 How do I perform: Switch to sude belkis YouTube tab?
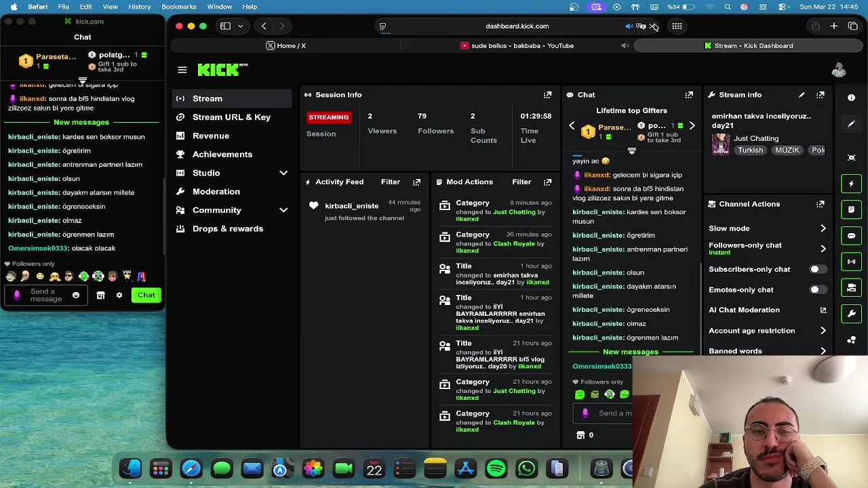pos(517,46)
